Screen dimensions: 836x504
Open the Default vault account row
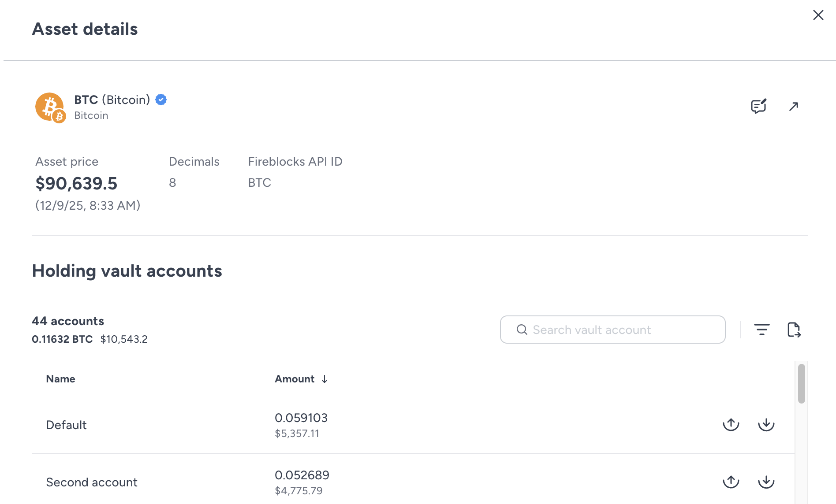point(413,425)
